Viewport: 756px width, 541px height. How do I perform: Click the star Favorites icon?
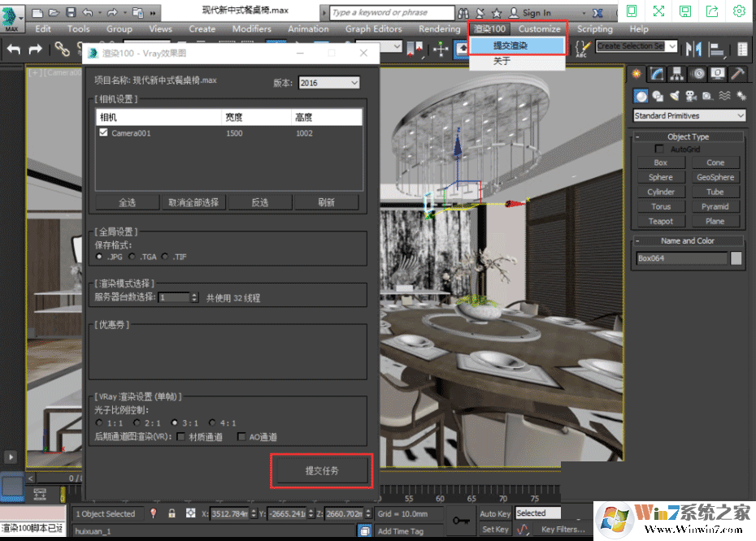coord(497,13)
